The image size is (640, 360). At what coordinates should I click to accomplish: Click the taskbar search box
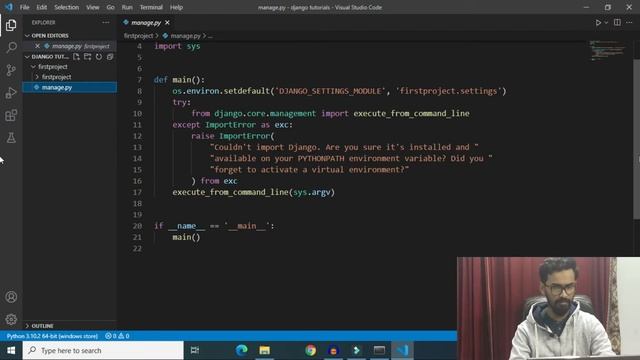tap(103, 350)
